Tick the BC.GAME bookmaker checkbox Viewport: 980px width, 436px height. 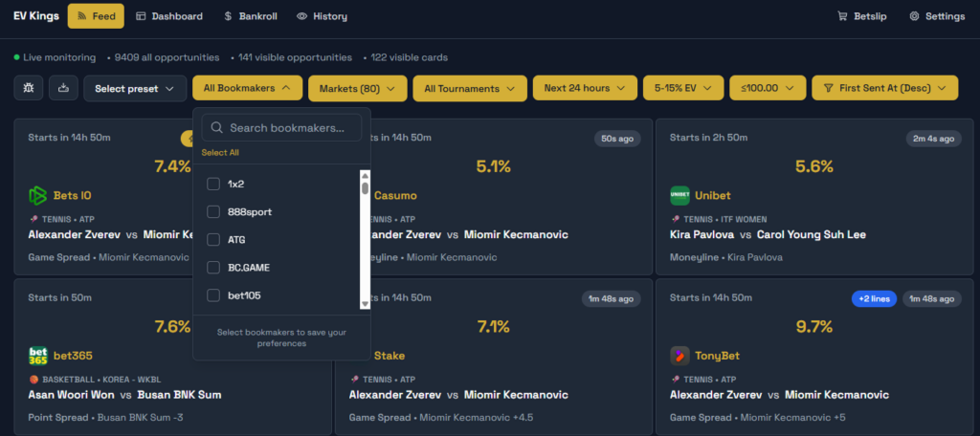tap(213, 268)
